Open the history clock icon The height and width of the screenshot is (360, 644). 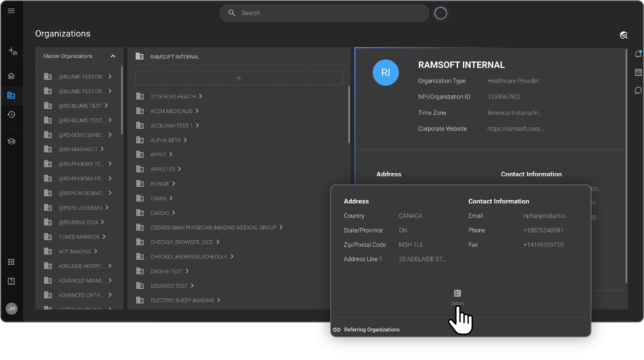tap(11, 114)
